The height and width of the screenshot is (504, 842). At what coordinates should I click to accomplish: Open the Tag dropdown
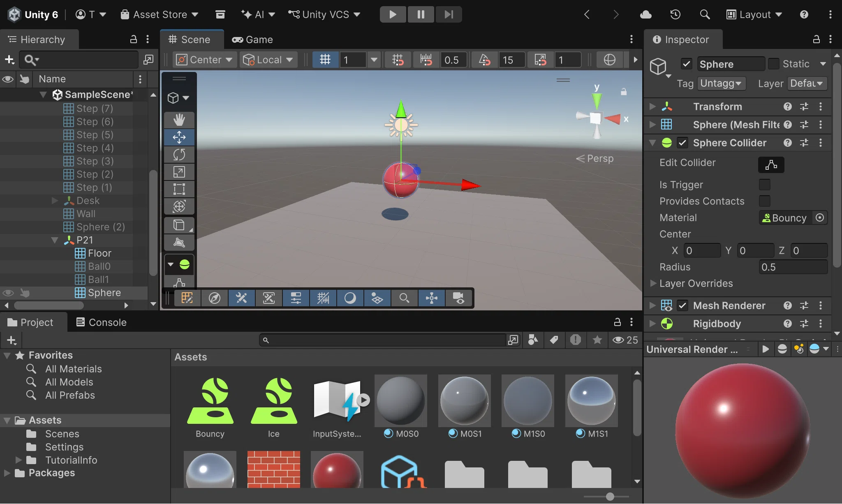(x=721, y=83)
